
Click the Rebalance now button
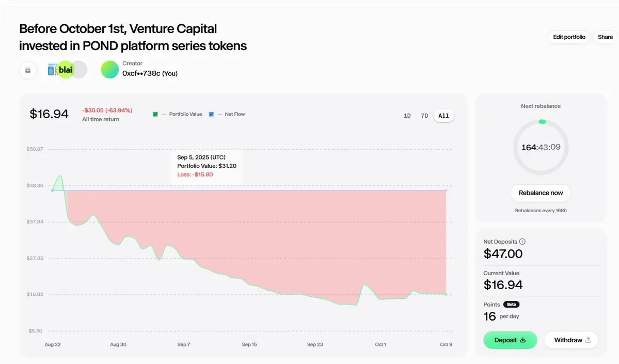(541, 193)
